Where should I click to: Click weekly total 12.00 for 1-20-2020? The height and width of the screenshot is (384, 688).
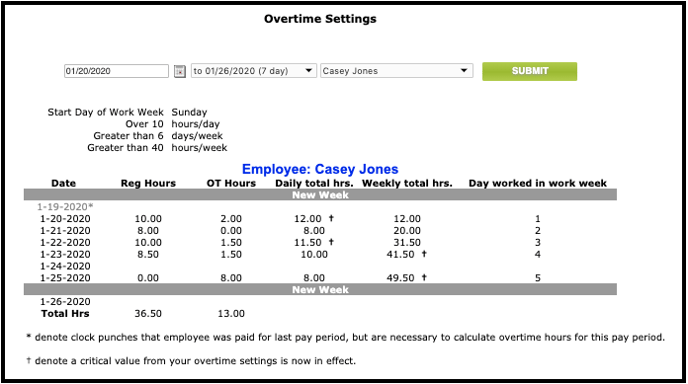(x=407, y=219)
